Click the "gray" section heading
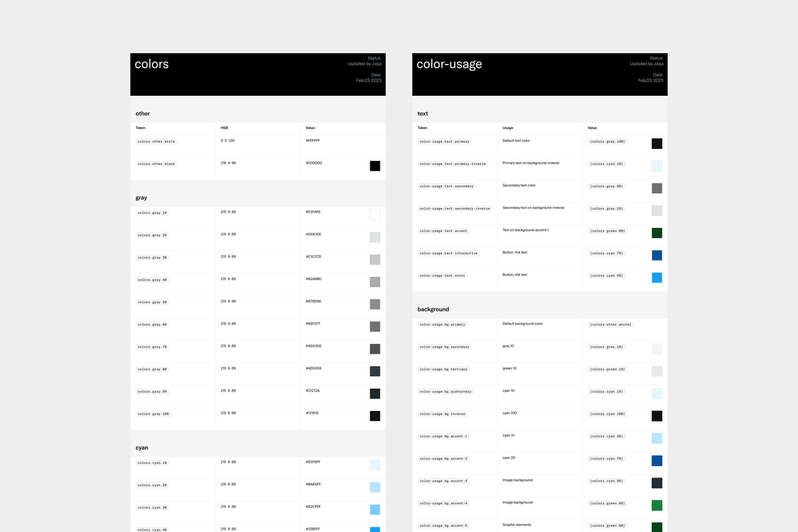The height and width of the screenshot is (532, 798). 142,198
